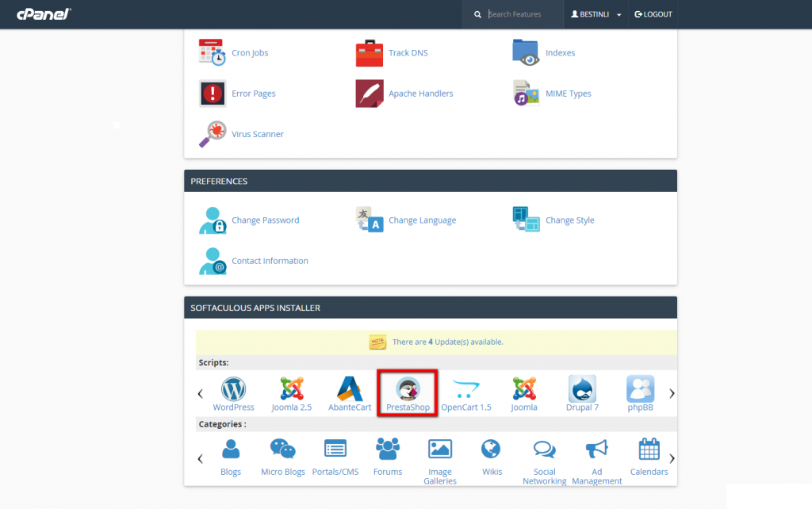This screenshot has height=509, width=812.
Task: Click the cPanel logo
Action: click(x=44, y=14)
